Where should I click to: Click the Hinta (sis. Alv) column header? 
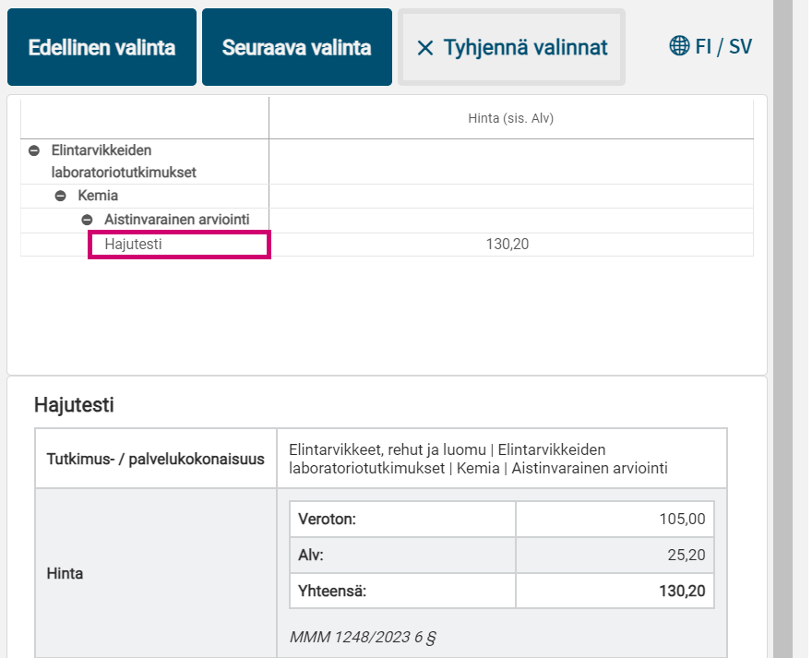tap(510, 117)
